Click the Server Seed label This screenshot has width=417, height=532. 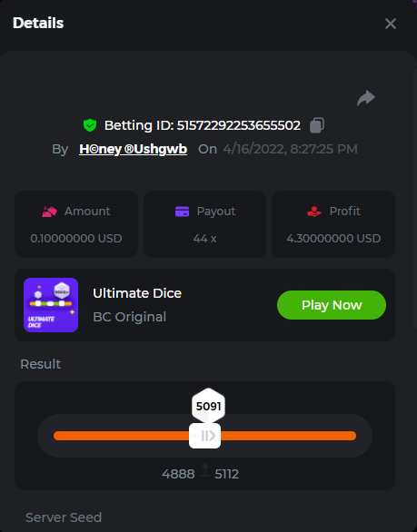[64, 517]
